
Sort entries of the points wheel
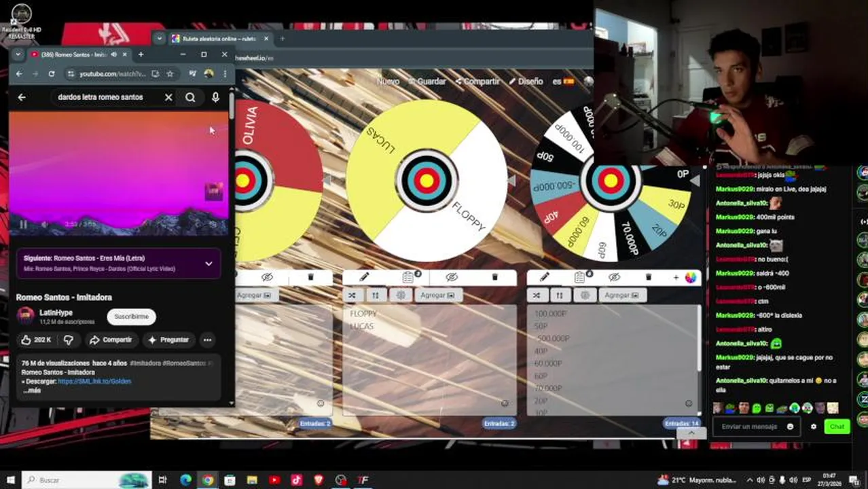[560, 295]
